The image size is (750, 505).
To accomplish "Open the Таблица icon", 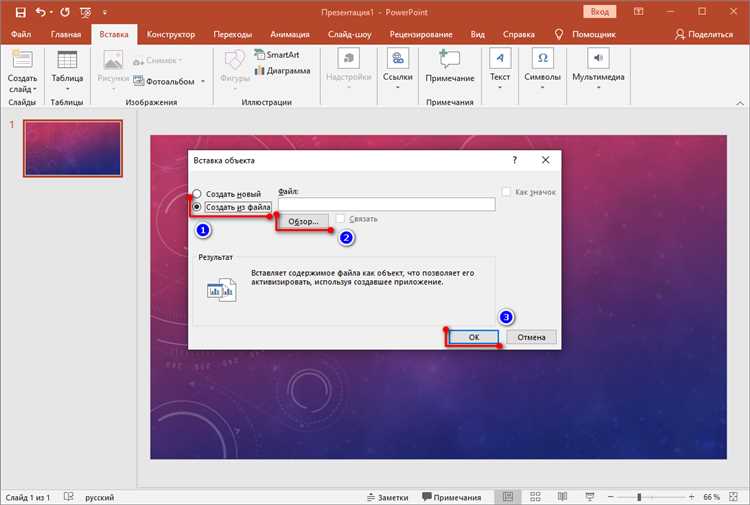I will point(67,60).
